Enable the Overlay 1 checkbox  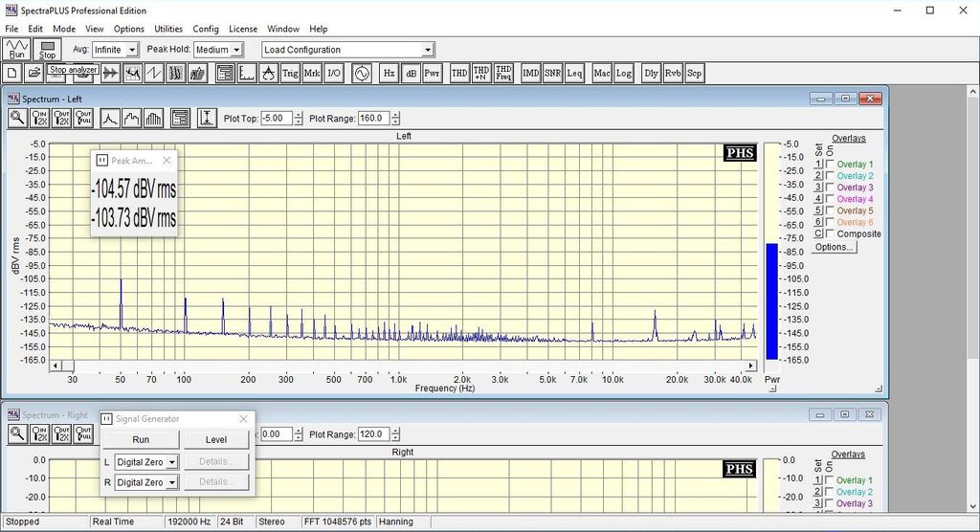tap(830, 165)
